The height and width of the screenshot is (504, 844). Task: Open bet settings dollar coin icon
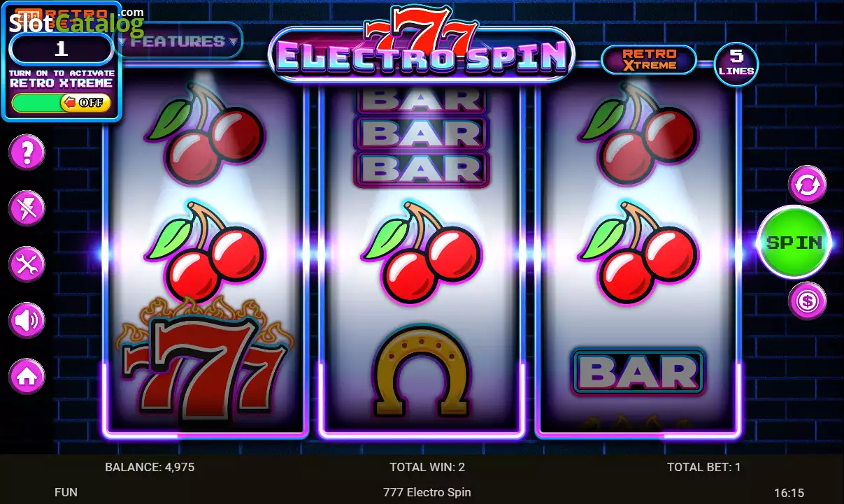click(x=808, y=301)
